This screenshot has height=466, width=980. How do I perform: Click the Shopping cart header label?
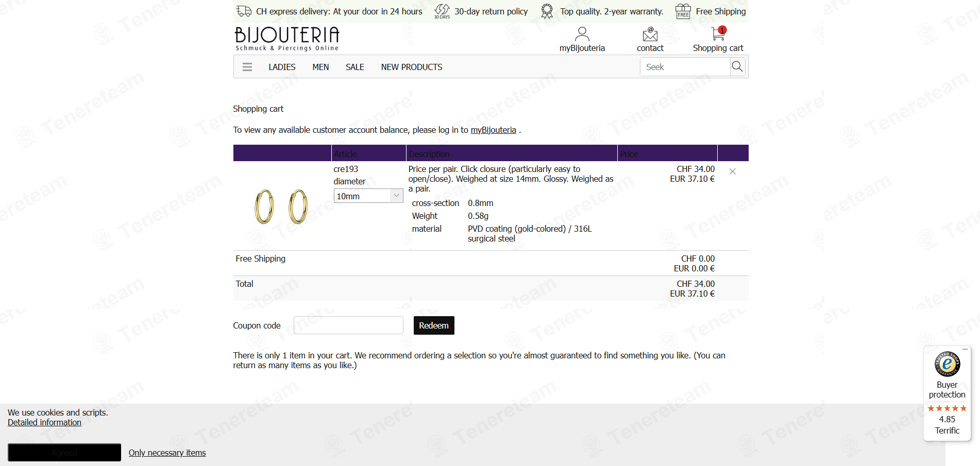click(718, 48)
